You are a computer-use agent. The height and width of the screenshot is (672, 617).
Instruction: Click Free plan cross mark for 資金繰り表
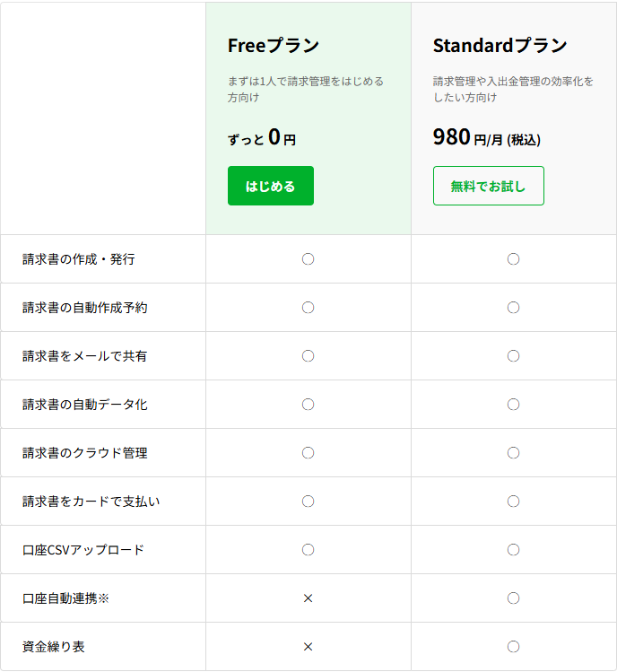tap(308, 647)
